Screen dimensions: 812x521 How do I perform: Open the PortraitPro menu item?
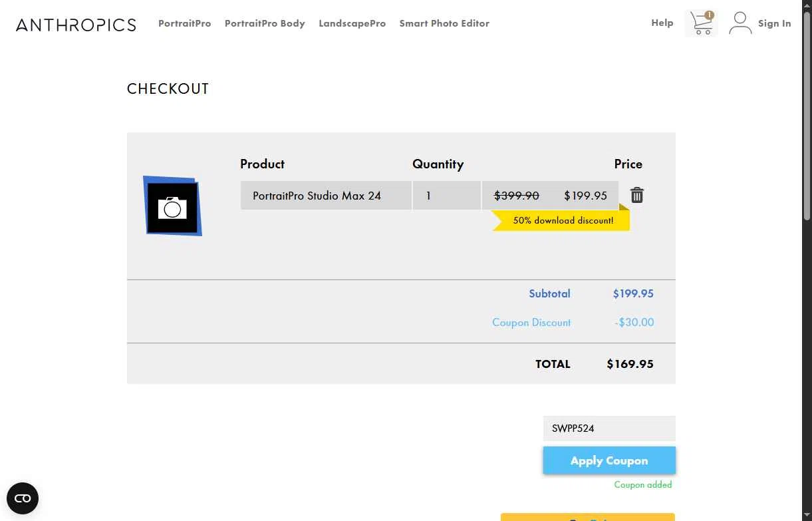pos(184,23)
